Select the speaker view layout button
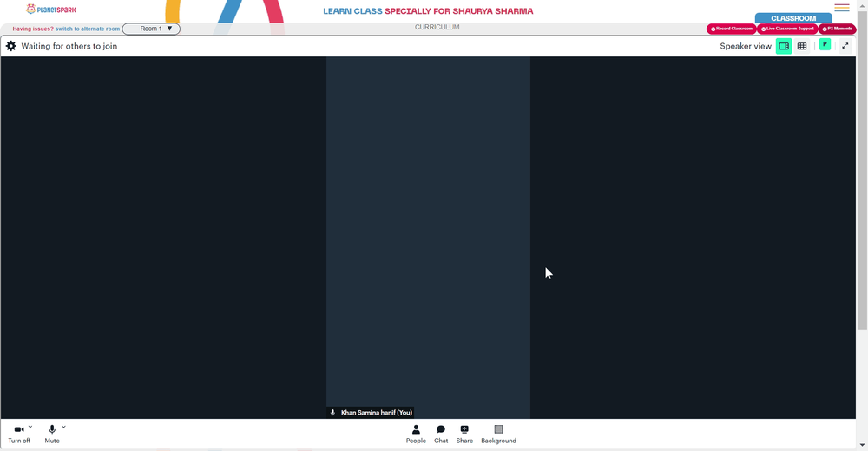 [x=784, y=46]
